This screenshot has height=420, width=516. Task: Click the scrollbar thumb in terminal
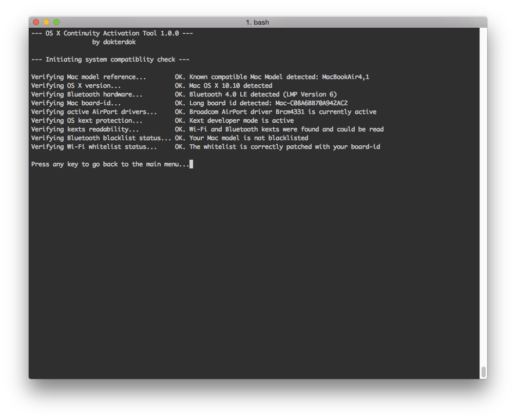tap(484, 372)
